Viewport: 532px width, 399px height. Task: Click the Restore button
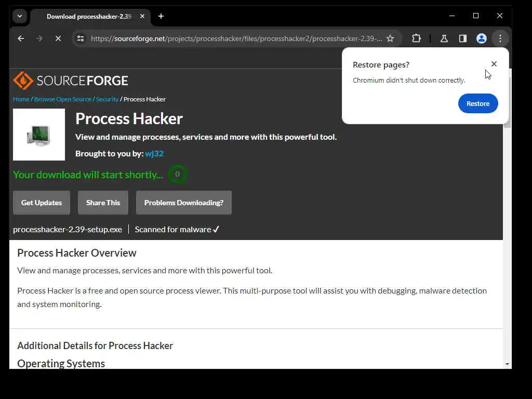478,103
